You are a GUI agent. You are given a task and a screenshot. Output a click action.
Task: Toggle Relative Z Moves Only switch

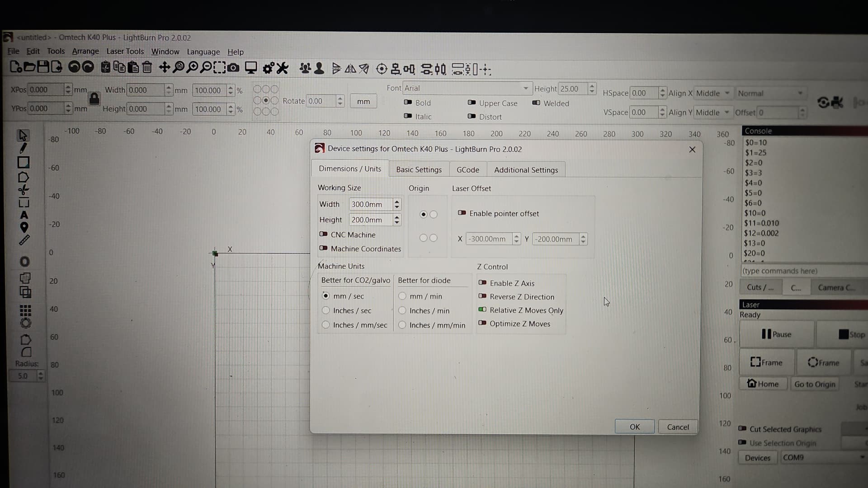(x=482, y=310)
